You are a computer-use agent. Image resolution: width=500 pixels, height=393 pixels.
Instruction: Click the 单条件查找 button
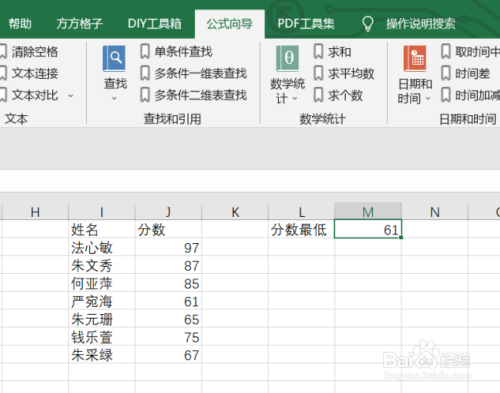click(177, 52)
